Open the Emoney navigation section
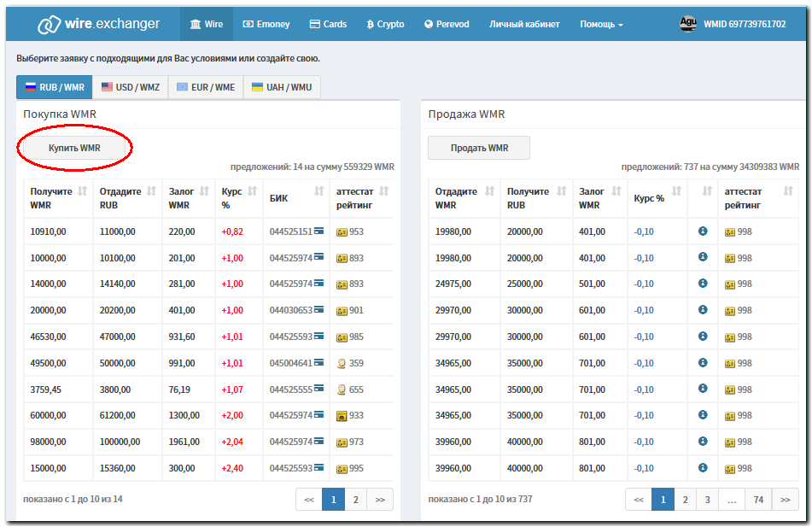This screenshot has height=527, width=812. [x=266, y=25]
